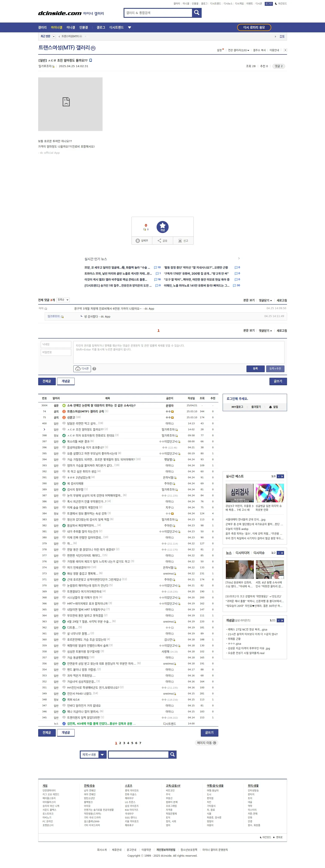Click the bell 알림 icon in the login box
Viewport: 325px width, 868px height.
274,407
